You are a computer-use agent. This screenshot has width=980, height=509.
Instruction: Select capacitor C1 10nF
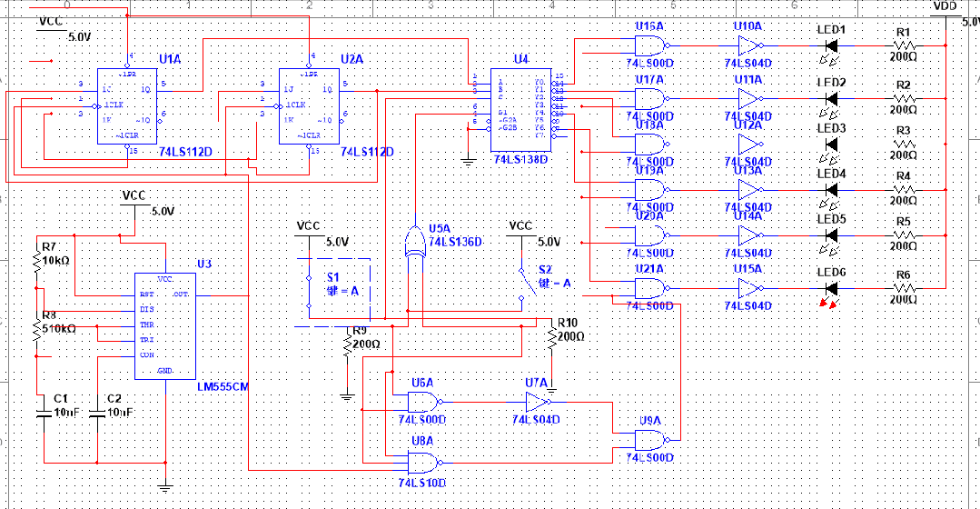(43, 412)
